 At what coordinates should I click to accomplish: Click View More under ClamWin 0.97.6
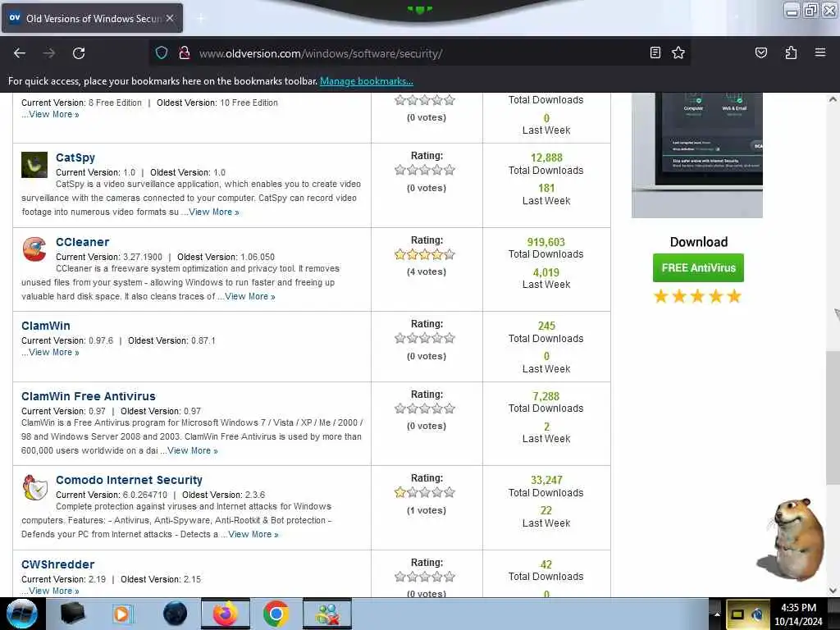pyautogui.click(x=53, y=353)
